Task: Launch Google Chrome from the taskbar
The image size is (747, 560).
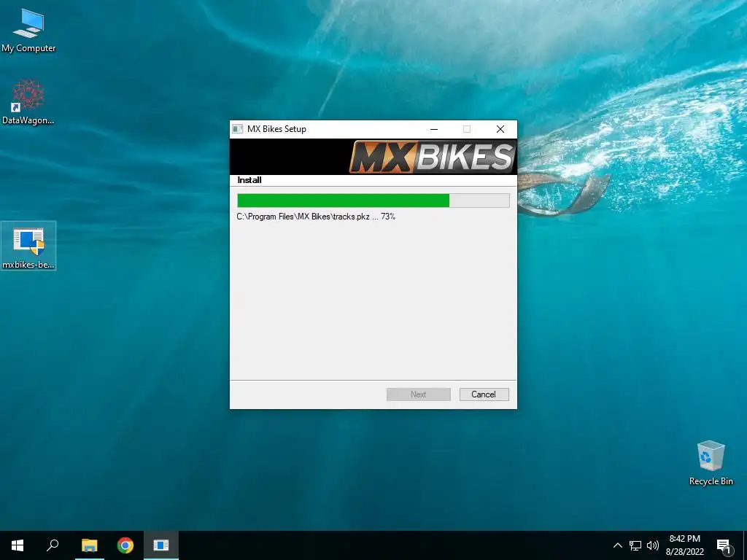Action: [x=125, y=545]
